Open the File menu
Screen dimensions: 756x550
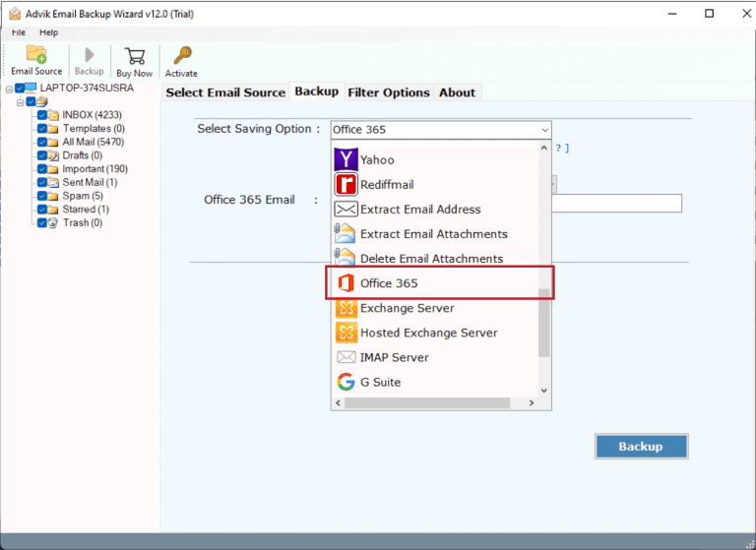(x=19, y=32)
